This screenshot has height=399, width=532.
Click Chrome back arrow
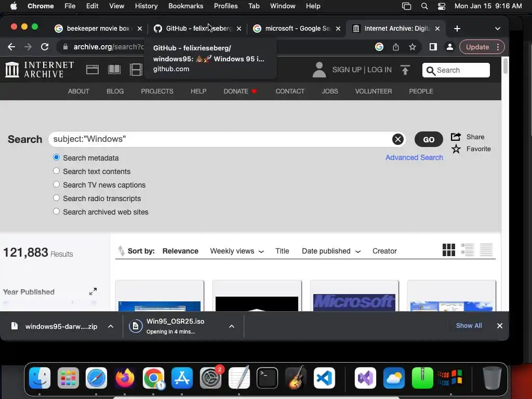(11, 47)
